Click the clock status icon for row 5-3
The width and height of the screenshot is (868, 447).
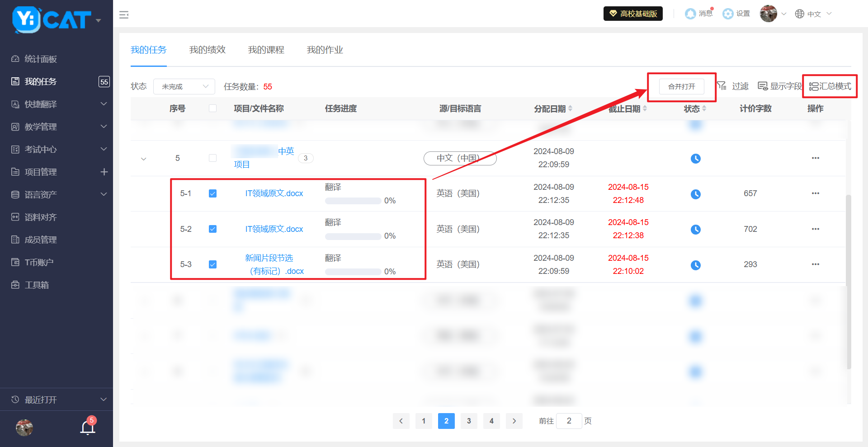click(x=695, y=265)
